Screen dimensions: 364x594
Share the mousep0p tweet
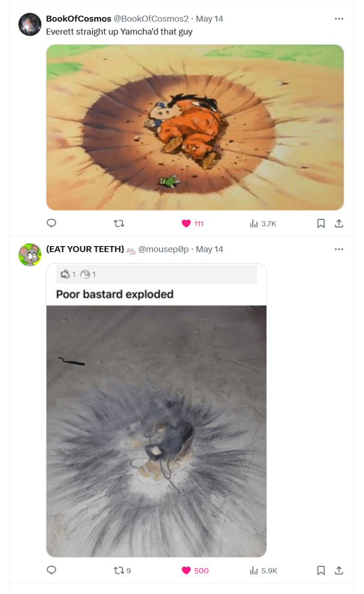[339, 571]
